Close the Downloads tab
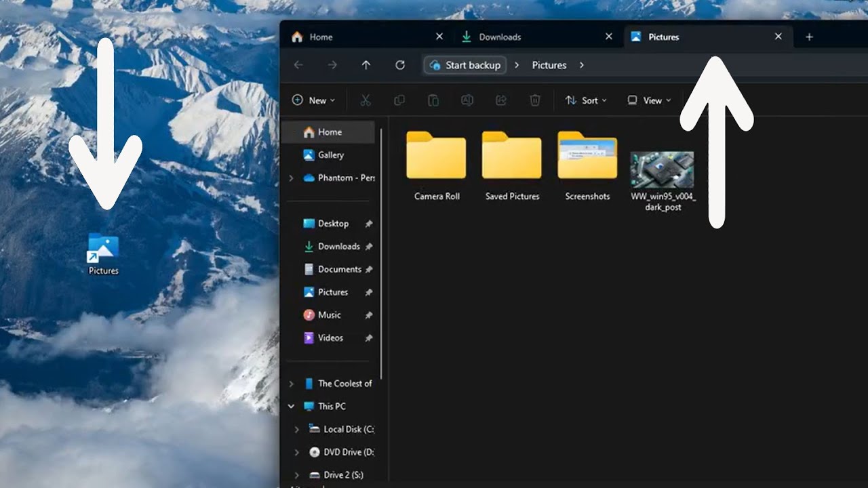This screenshot has width=868, height=488. [609, 37]
